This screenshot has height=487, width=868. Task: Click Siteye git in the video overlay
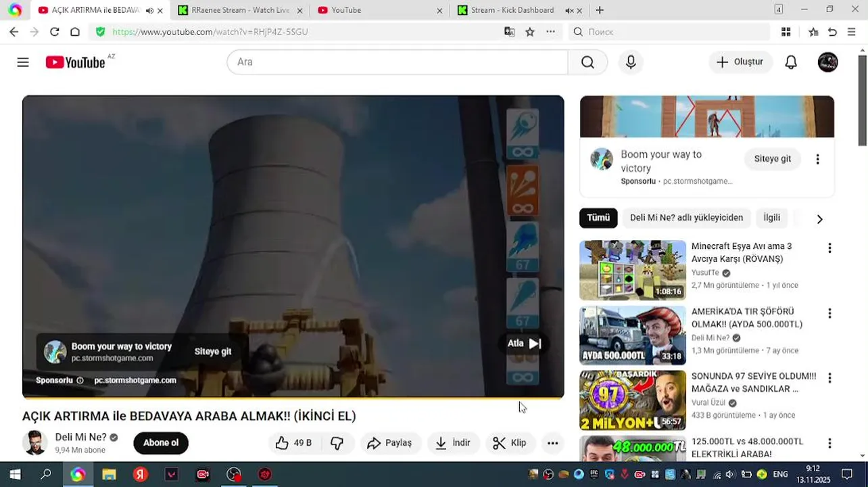(213, 352)
